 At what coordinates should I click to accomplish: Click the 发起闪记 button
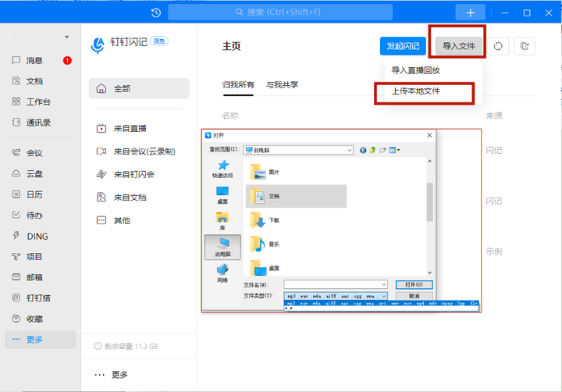point(403,46)
